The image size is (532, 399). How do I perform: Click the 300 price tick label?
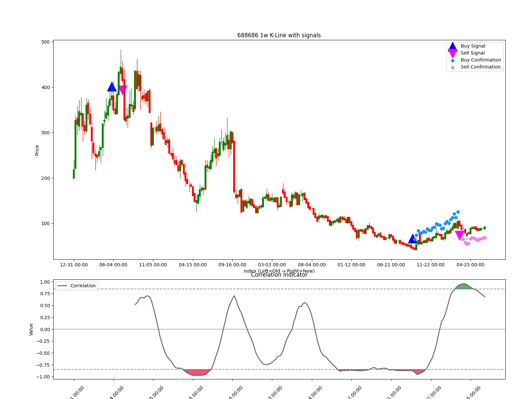[46, 133]
